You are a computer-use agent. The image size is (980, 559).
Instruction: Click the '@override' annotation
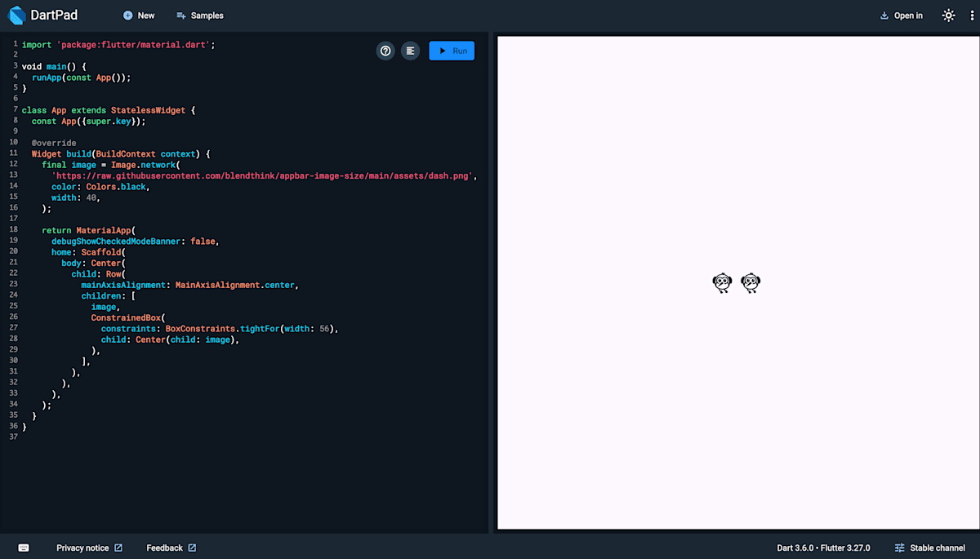point(54,143)
